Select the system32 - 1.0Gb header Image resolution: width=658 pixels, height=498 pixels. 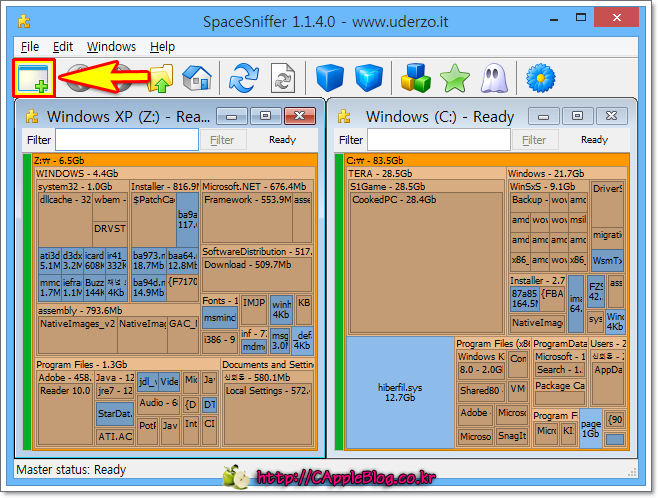click(x=83, y=186)
